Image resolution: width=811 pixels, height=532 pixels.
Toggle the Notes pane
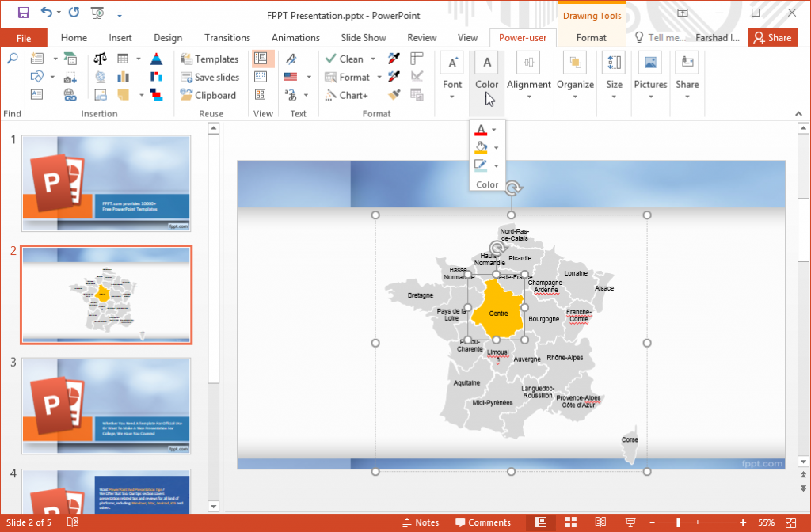(421, 522)
